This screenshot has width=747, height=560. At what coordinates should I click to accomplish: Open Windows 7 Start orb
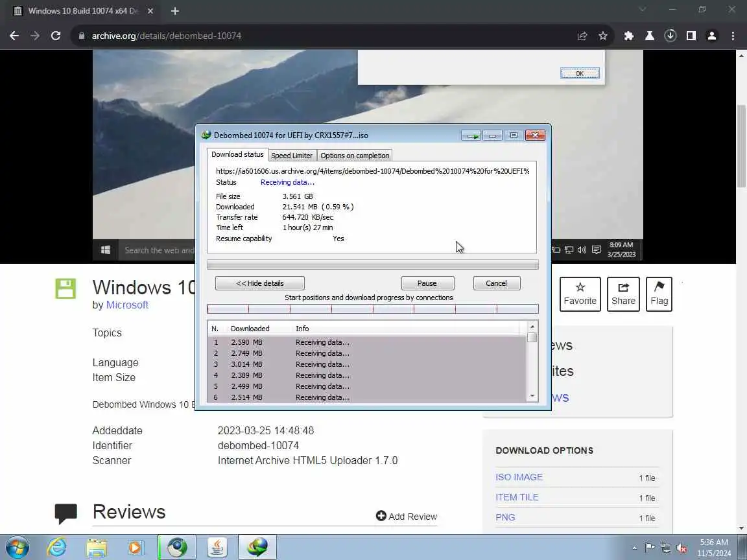pyautogui.click(x=17, y=547)
